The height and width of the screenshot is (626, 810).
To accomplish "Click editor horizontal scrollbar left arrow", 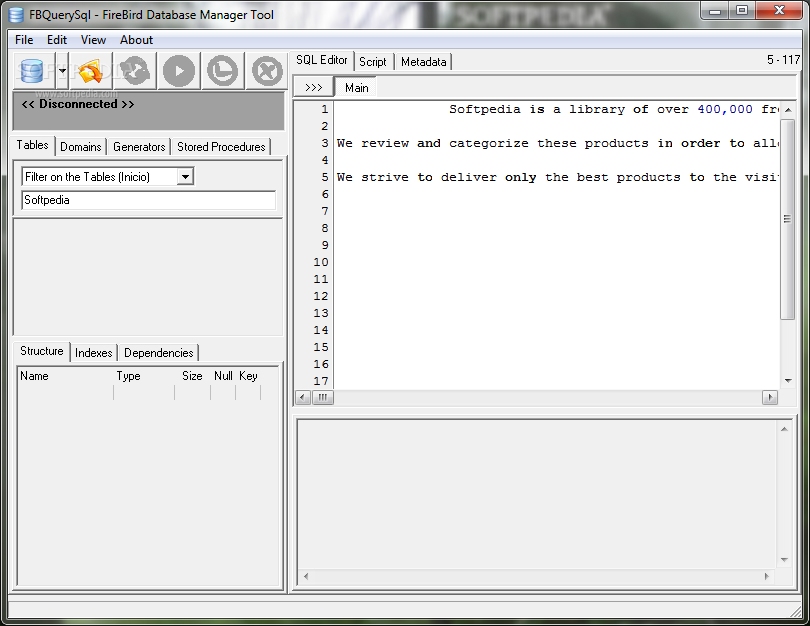I will pos(303,397).
